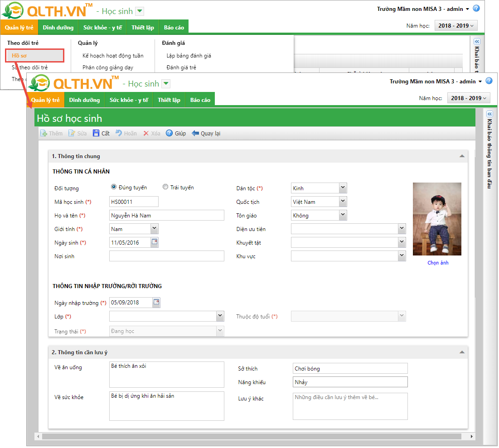Open the Khu vực dropdown
Viewport: 499px width, 448px height.
point(402,256)
